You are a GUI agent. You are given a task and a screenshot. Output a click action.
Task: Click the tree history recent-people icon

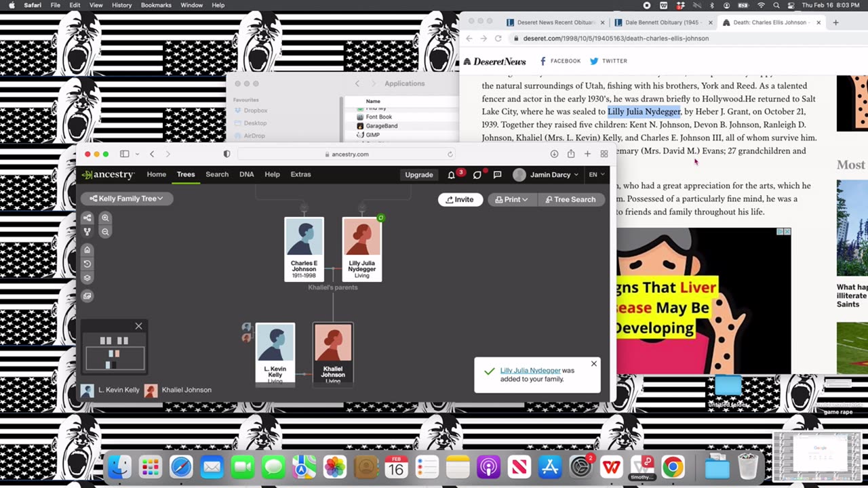point(87,264)
